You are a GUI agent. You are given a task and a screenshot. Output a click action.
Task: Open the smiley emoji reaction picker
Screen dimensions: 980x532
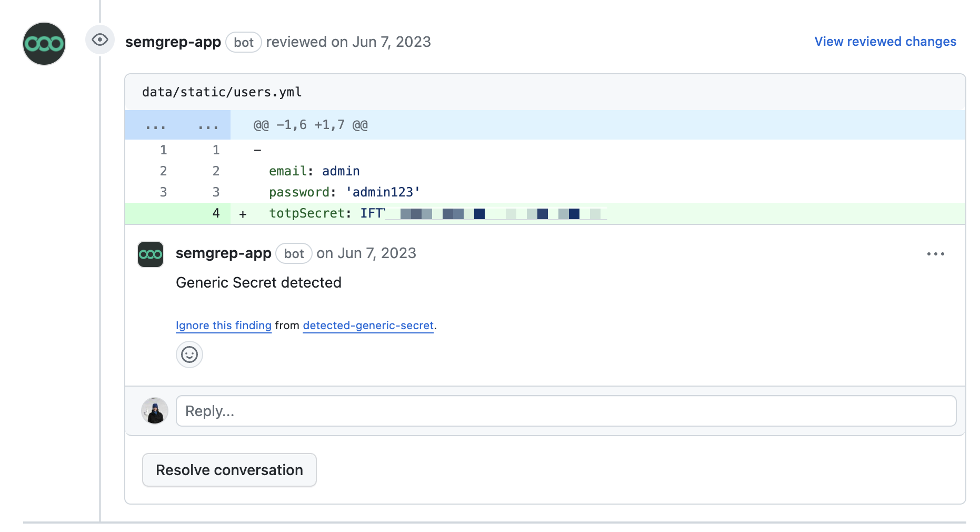(189, 354)
